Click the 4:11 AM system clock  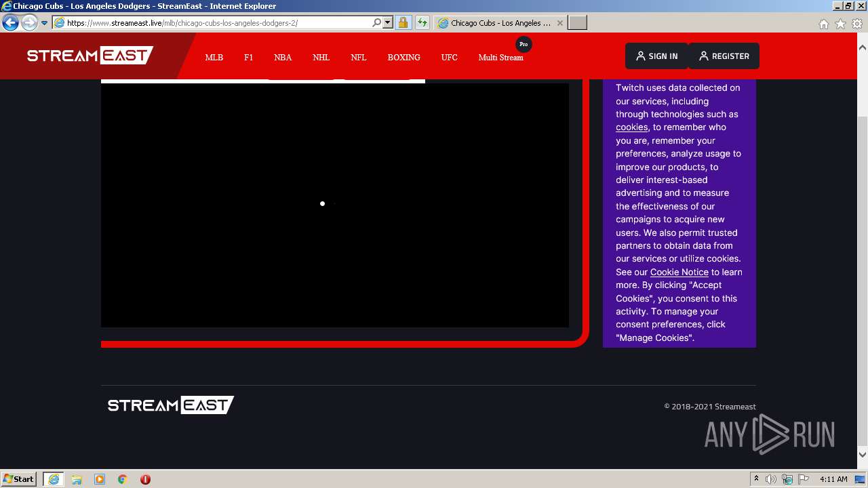(833, 479)
